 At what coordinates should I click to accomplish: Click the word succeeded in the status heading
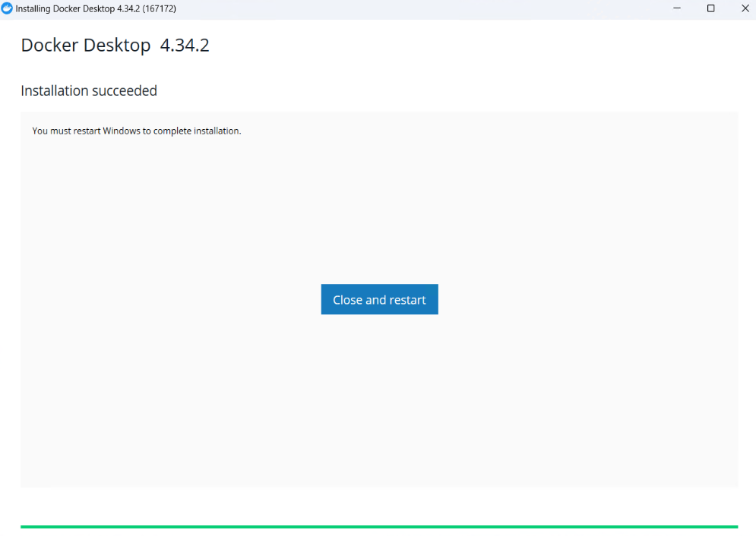click(x=125, y=91)
